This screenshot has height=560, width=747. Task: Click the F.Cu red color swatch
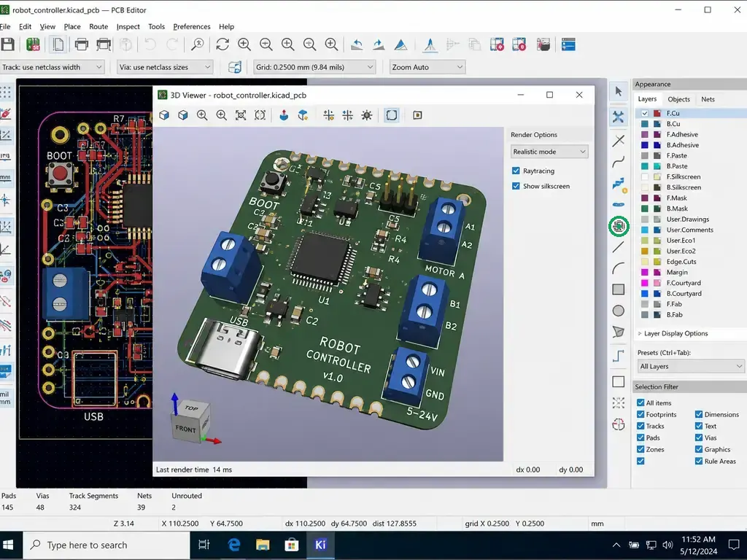657,113
